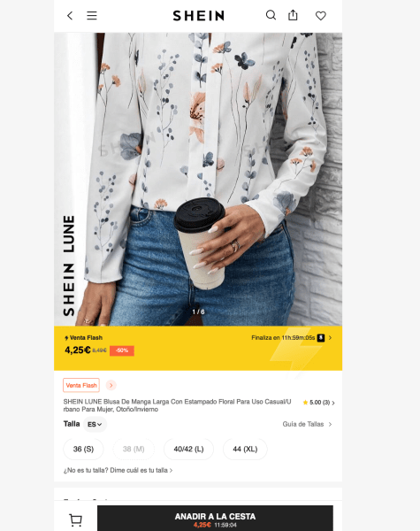Click the Venta Flash outlined tag
This screenshot has width=420, height=531.
[x=81, y=385]
